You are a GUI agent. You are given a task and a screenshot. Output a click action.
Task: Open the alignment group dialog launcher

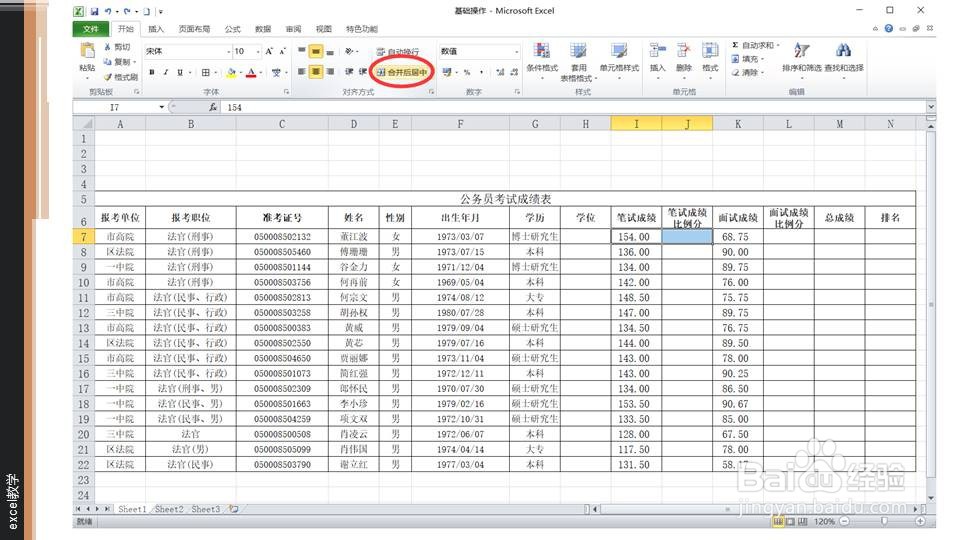point(431,92)
